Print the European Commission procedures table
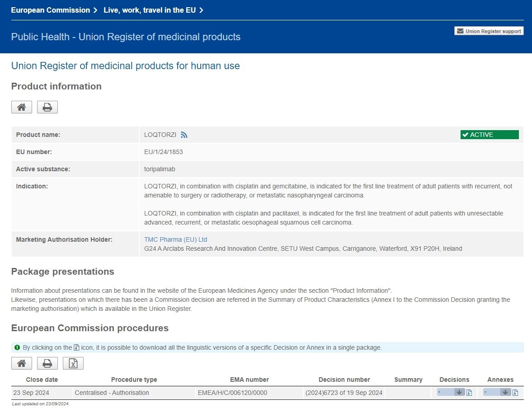 tap(47, 363)
